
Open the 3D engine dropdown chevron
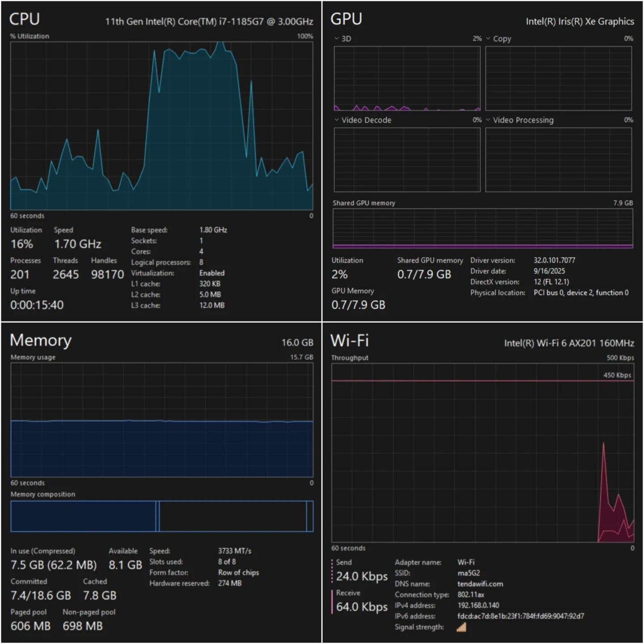click(336, 38)
